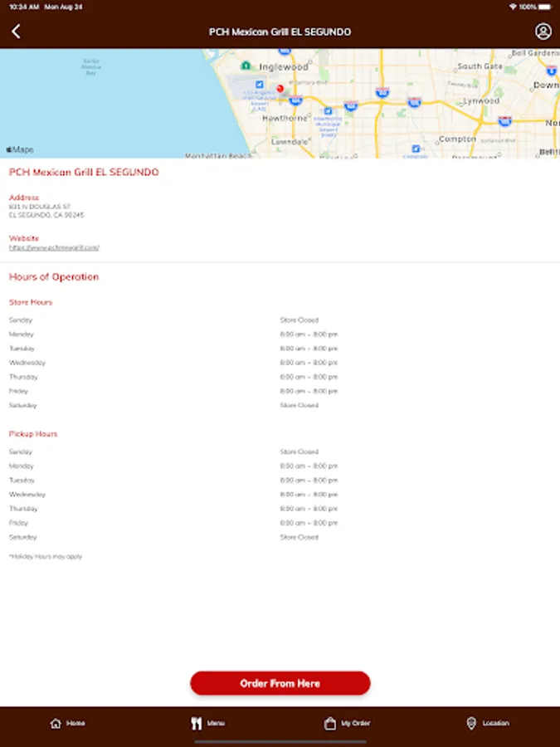Image resolution: width=560 pixels, height=747 pixels.
Task: Open the user profile icon
Action: (543, 32)
